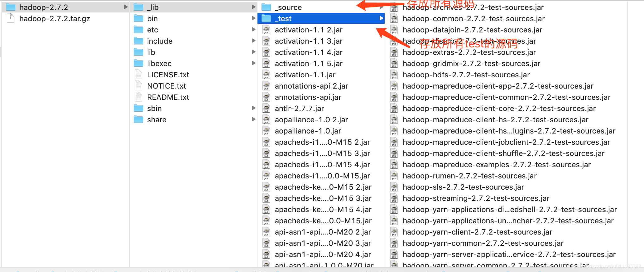Screen dimensions: 644x272
Task: Select the hadoop-2.7.2 folder icon
Action: click(11, 7)
